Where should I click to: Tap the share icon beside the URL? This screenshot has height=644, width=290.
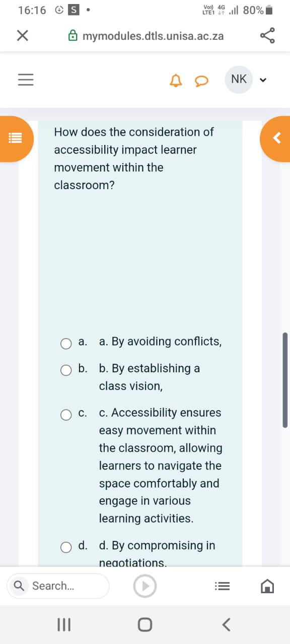(267, 35)
